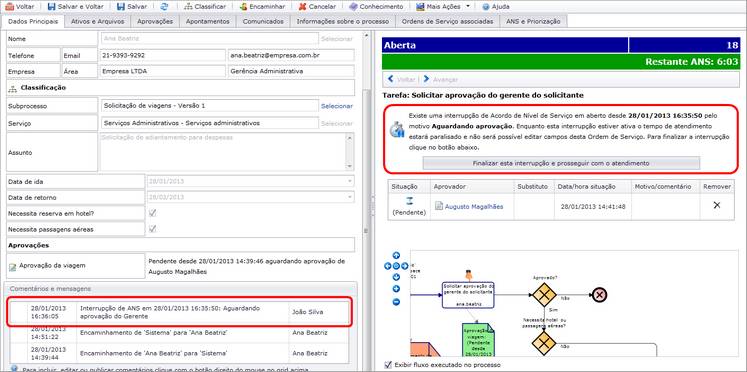Switch to Dados Principais tab
This screenshot has width=747, height=372.
tap(33, 21)
